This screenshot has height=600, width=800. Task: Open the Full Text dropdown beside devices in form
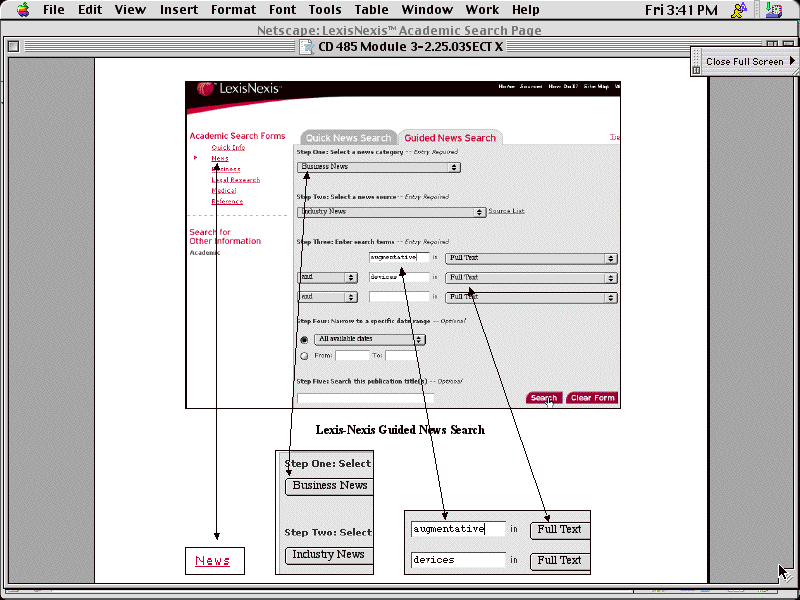531,278
